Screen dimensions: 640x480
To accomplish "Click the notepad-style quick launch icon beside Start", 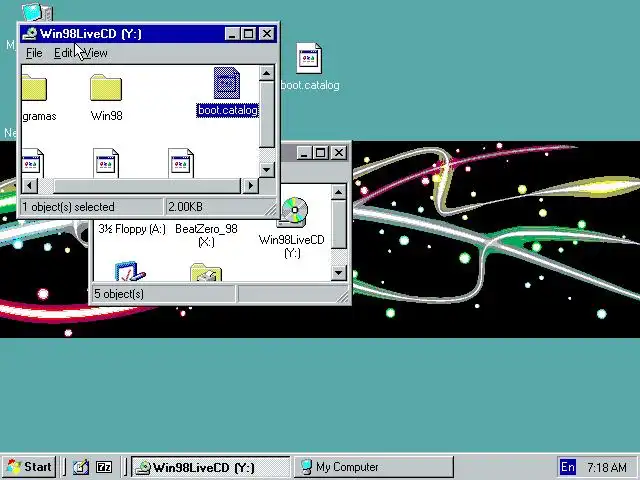I will pos(80,467).
